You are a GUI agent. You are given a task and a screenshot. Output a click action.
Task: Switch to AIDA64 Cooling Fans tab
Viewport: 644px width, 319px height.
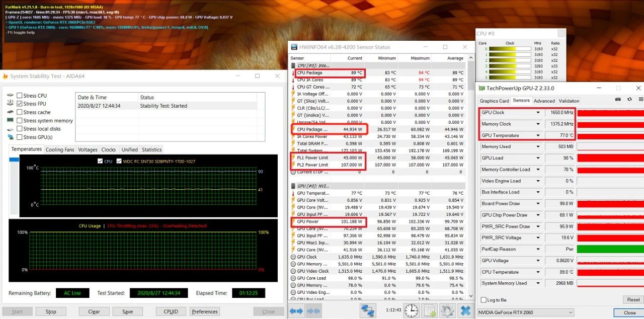tap(60, 149)
